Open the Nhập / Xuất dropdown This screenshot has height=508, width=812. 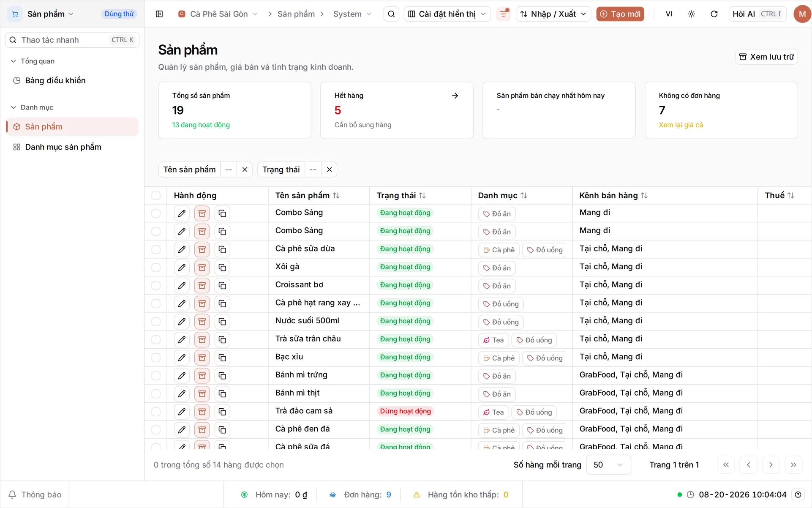[553, 14]
